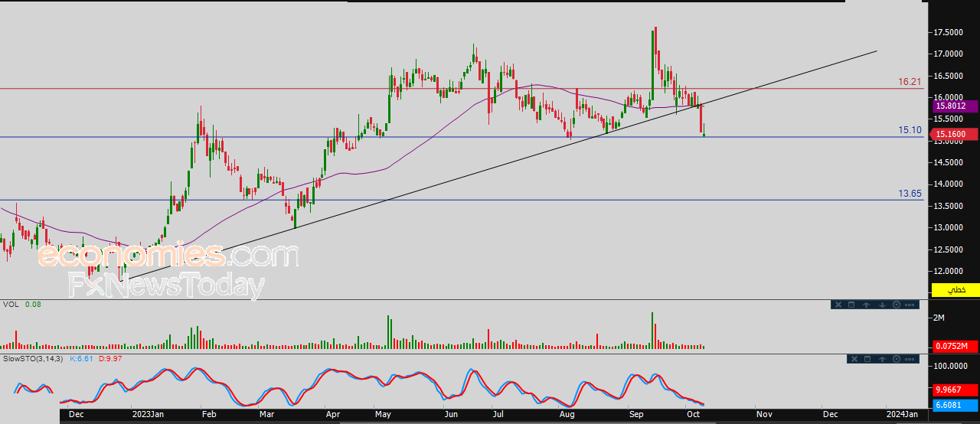Click the VOL indicator title

point(11,305)
